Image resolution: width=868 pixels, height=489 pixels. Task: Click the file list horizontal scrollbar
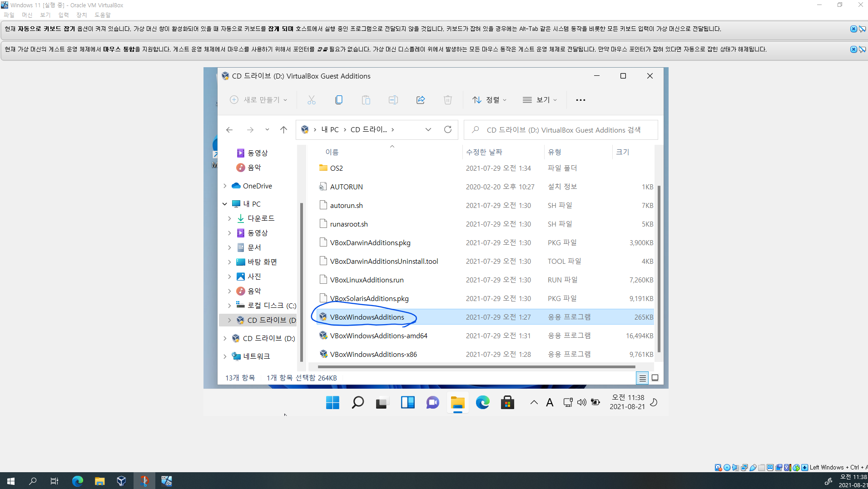[x=476, y=366]
